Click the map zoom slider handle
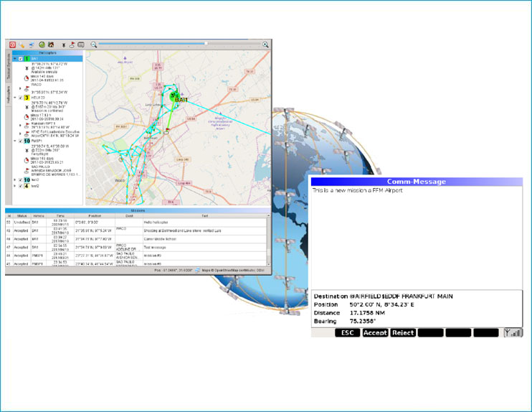 click(206, 45)
